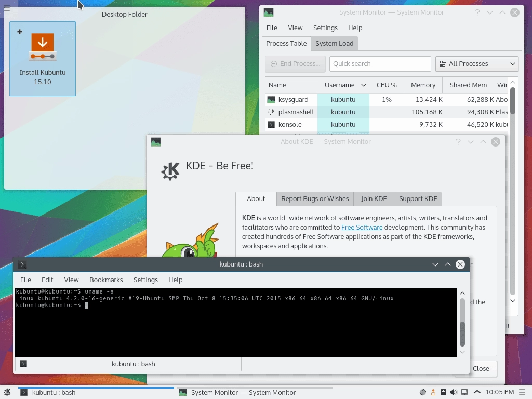Click the Konsole scrollbar down arrow
Image resolution: width=532 pixels, height=399 pixels.
click(x=462, y=352)
